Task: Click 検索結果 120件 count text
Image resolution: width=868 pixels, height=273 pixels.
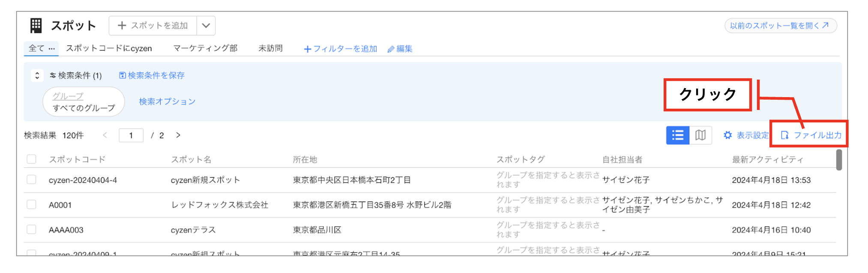Action: [x=54, y=135]
